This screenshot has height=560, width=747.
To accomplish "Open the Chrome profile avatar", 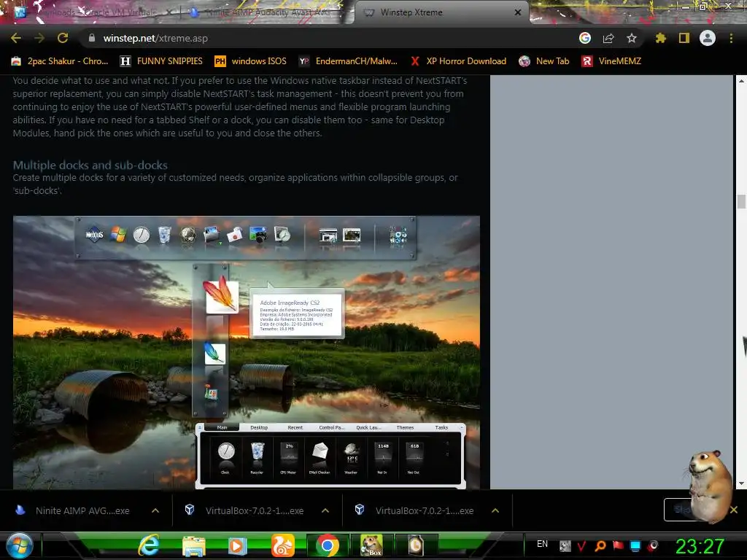I will (708, 38).
